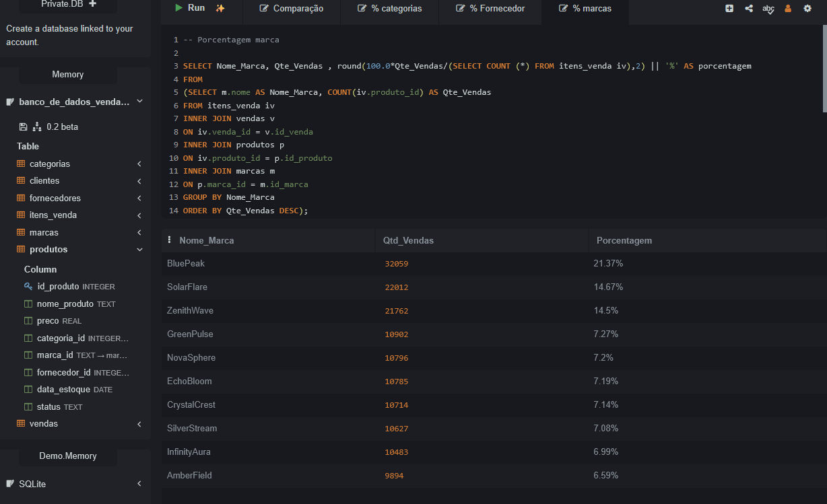
Task: Click the clientes table grid icon
Action: [21, 181]
